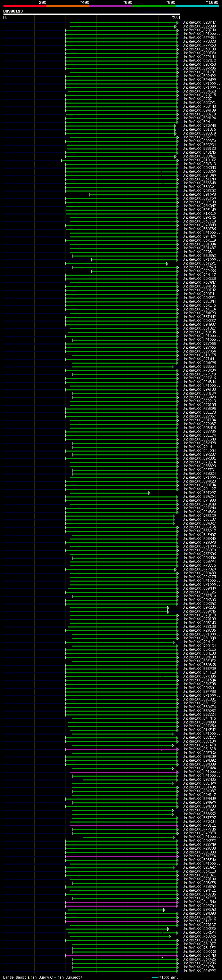
Task: Select UniRef100_A5BFU8 label
Action: (199, 49)
